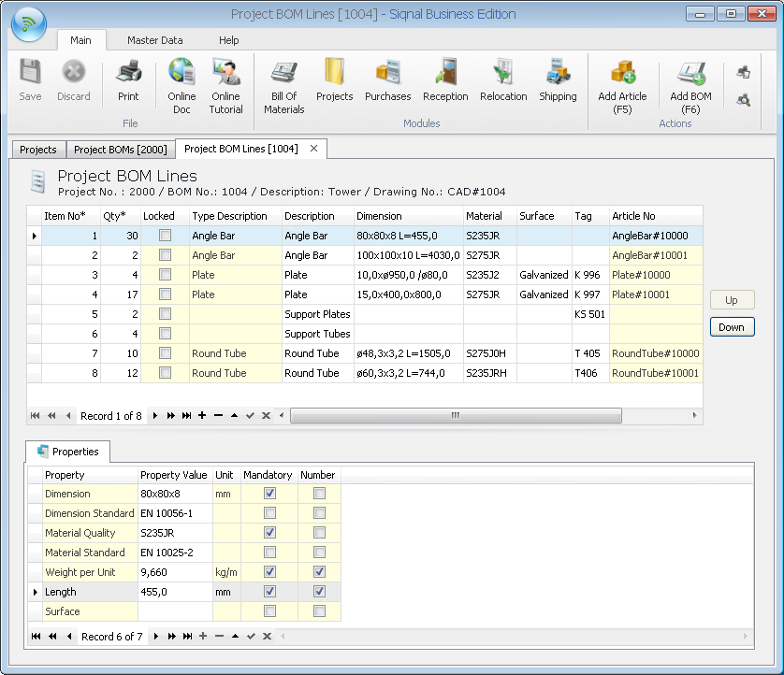The height and width of the screenshot is (675, 784).
Task: Open the Projects module icon
Action: coord(334,80)
